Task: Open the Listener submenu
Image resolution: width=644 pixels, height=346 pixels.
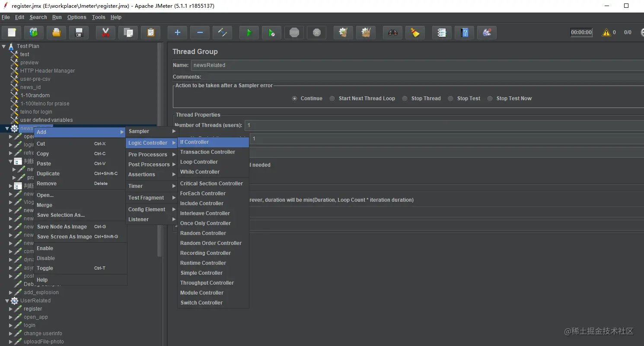Action: (152, 219)
